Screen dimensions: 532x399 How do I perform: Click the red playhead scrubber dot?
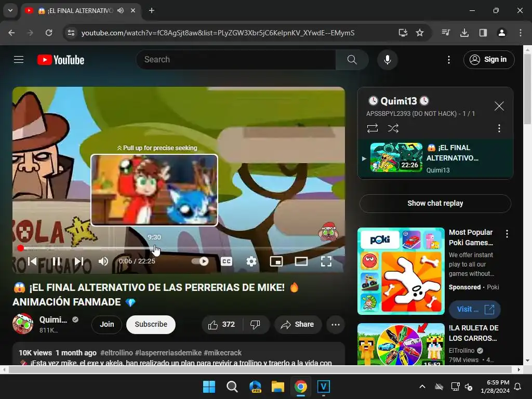(21, 248)
